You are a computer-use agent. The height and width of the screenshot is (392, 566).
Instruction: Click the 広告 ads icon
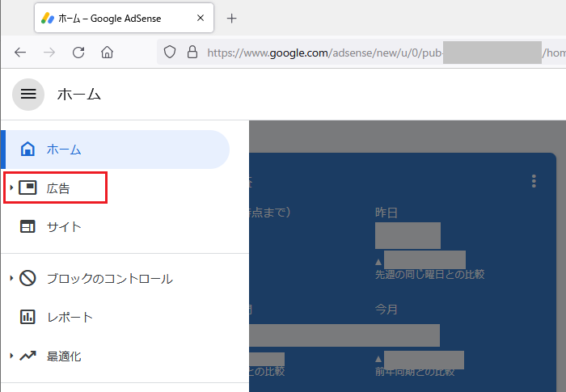pyautogui.click(x=27, y=188)
